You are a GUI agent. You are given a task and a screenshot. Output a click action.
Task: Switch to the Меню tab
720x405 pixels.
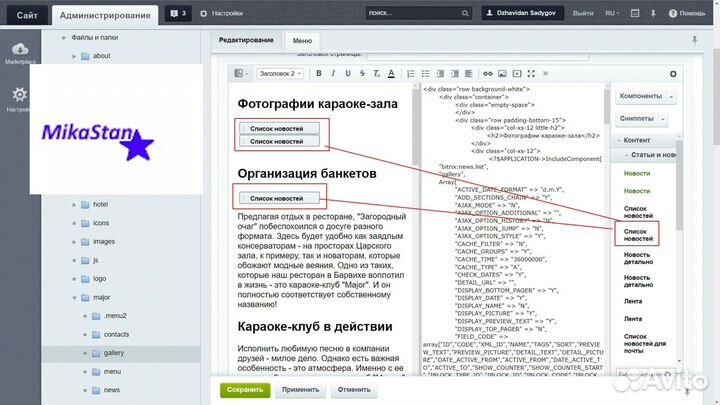302,41
